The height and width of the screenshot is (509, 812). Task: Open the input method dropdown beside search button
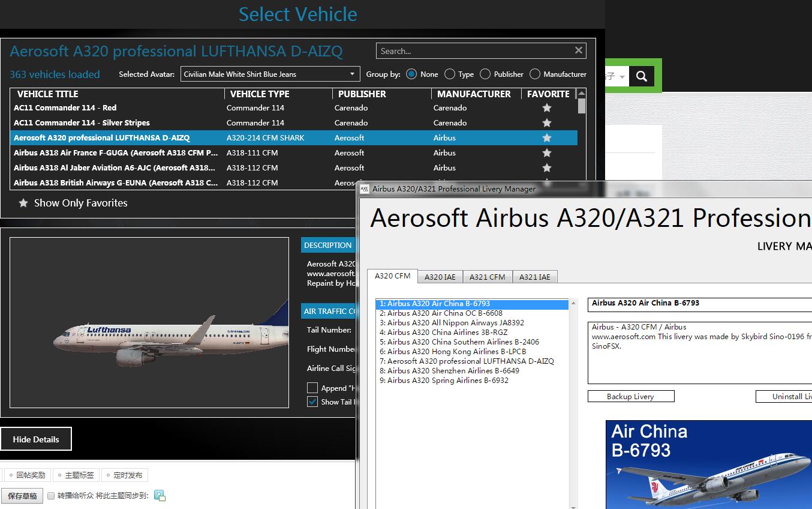pyautogui.click(x=622, y=76)
